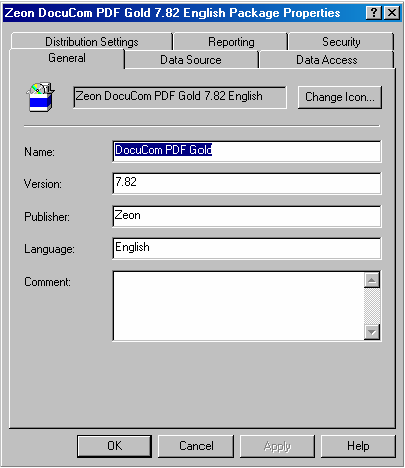
Task: Open the Data Access tab
Action: [327, 60]
